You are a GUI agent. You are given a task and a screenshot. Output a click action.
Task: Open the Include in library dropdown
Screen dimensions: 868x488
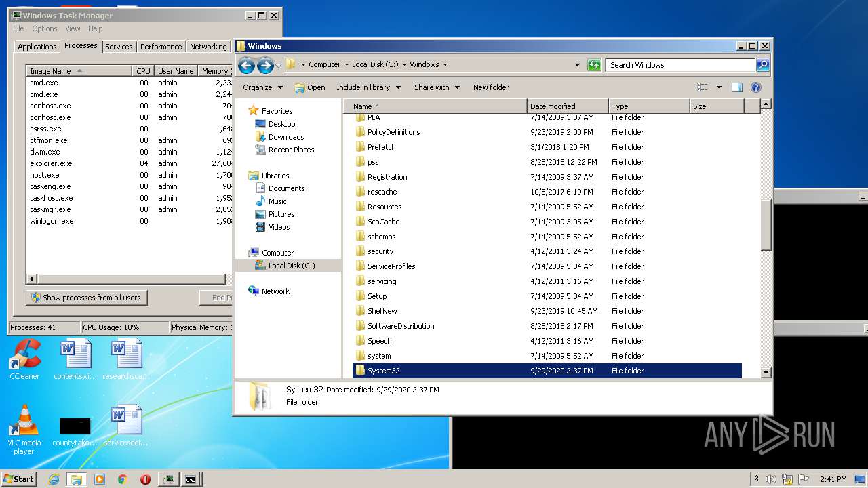pyautogui.click(x=368, y=87)
